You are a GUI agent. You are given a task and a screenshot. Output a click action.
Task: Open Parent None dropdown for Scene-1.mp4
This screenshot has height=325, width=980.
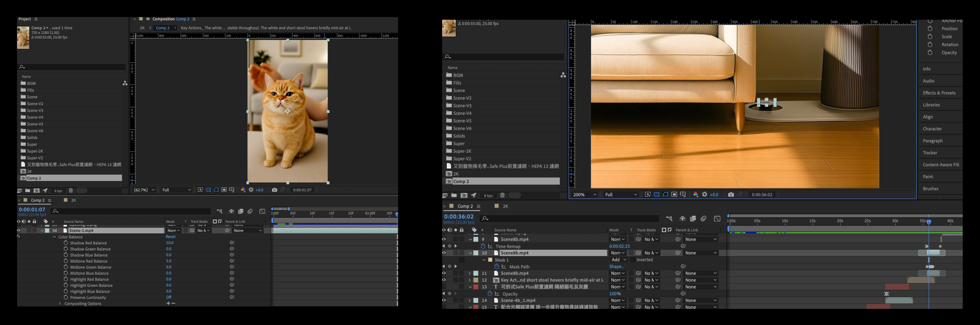pos(248,231)
